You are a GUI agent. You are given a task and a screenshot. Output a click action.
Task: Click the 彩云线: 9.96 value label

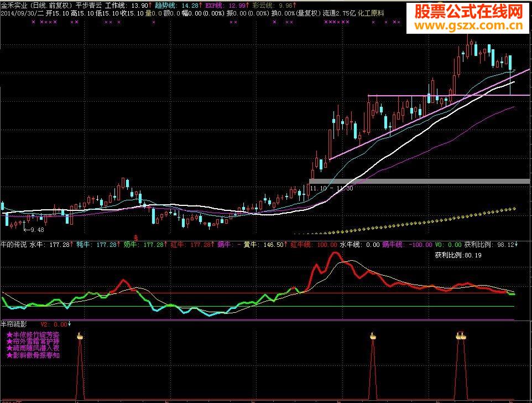tap(274, 6)
